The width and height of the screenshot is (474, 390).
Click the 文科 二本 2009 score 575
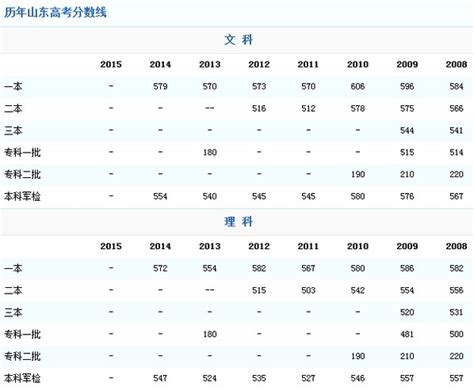click(x=407, y=108)
